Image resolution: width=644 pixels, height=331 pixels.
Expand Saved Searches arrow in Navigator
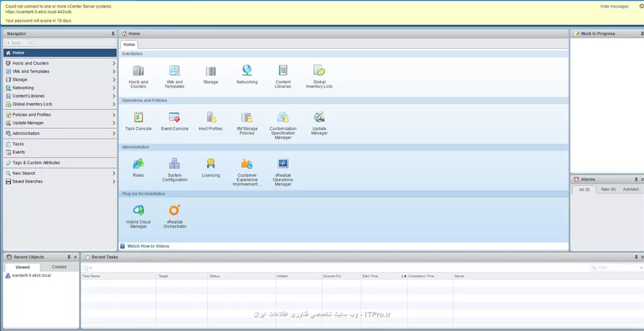(x=114, y=182)
